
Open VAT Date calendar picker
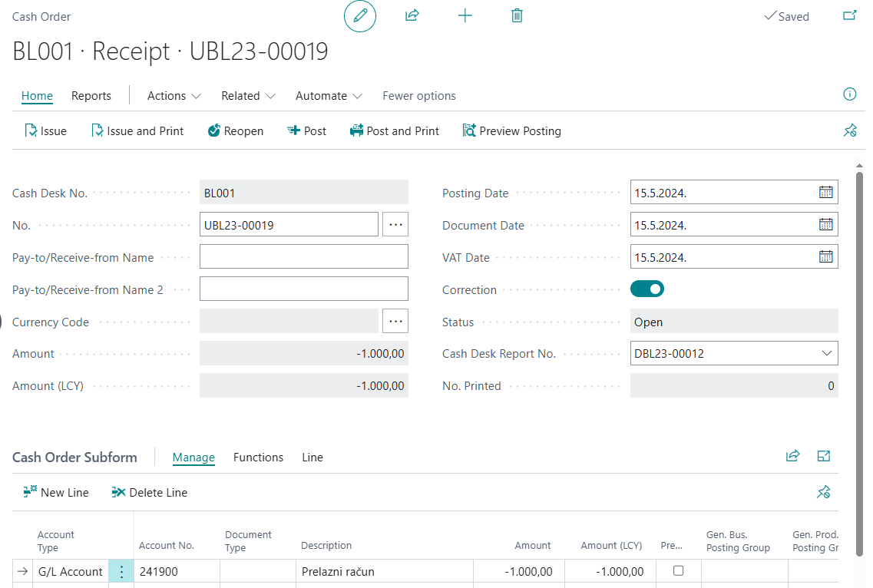pos(825,256)
